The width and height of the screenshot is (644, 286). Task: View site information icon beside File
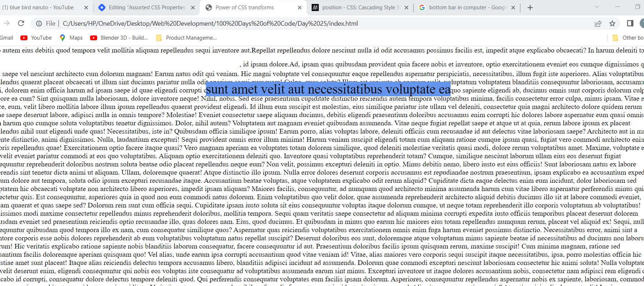[x=39, y=24]
